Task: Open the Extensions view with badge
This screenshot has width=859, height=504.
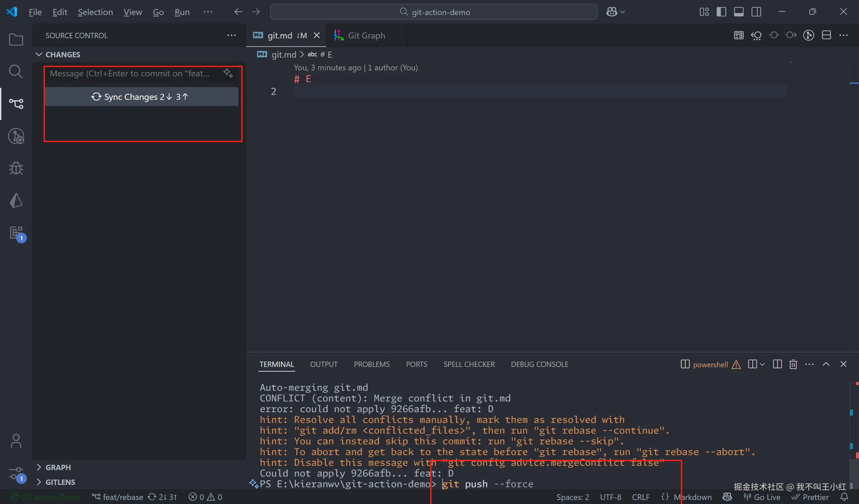Action: [x=16, y=233]
